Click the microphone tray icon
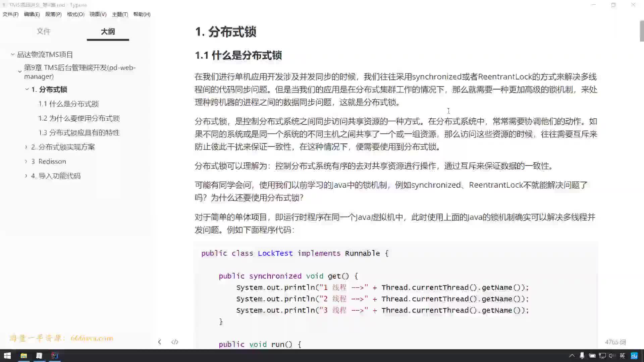 (582, 356)
